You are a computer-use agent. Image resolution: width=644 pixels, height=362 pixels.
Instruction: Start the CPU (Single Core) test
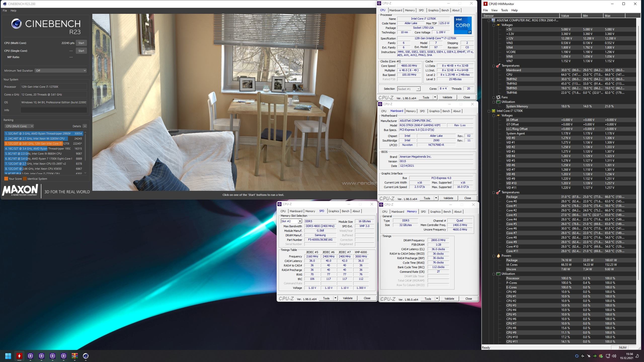(x=81, y=51)
